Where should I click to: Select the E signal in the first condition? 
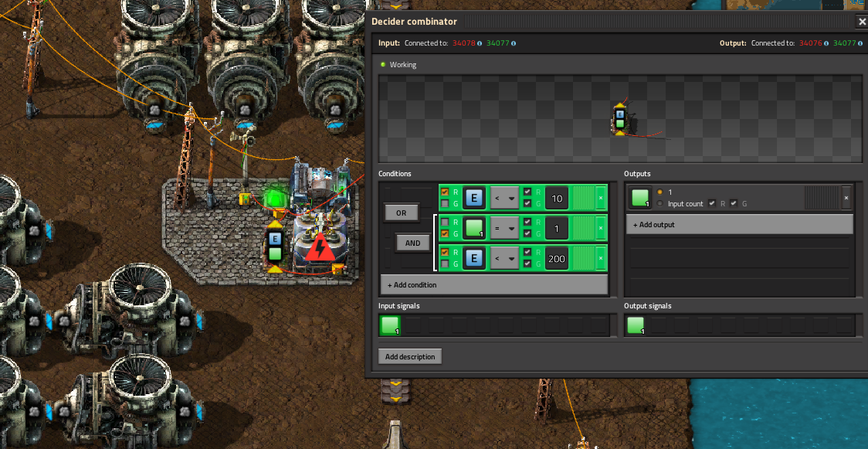(474, 198)
